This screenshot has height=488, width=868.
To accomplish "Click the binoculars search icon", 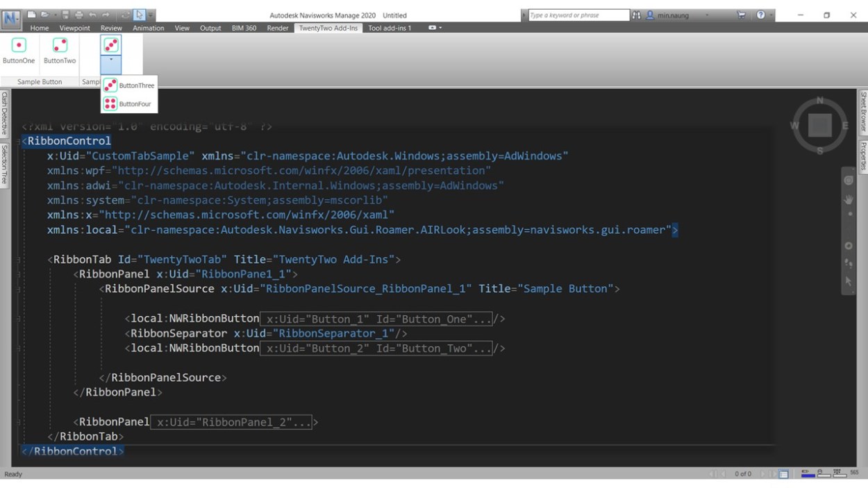I will point(637,15).
